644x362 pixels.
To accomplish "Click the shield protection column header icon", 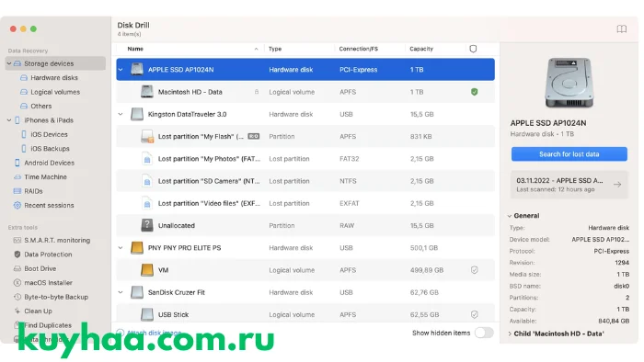I will coord(473,49).
